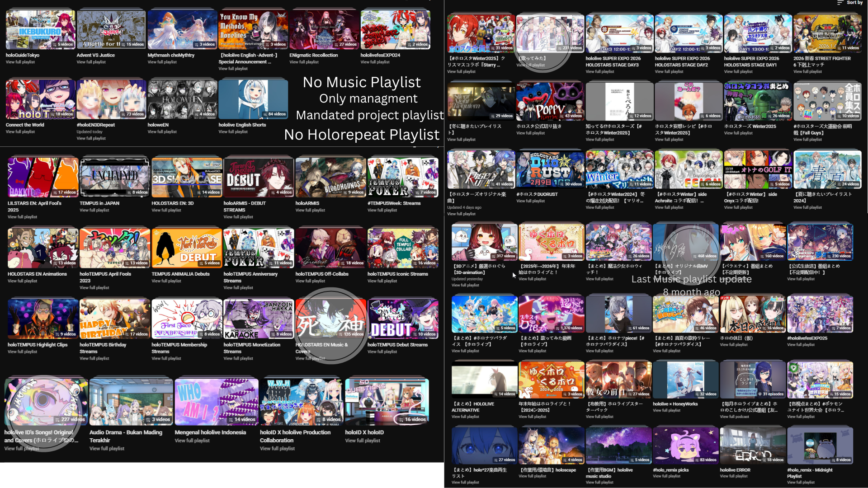Click the 84 videos badge on hololive English Shorts

[274, 114]
